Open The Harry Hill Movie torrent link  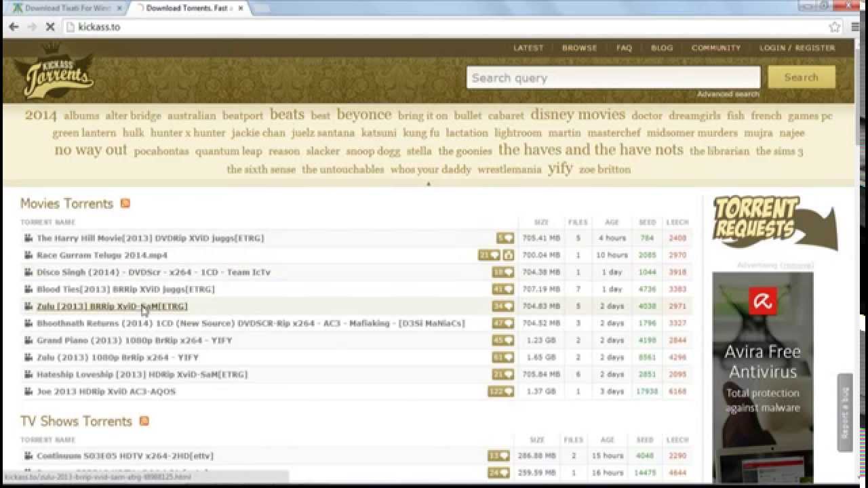(x=151, y=238)
